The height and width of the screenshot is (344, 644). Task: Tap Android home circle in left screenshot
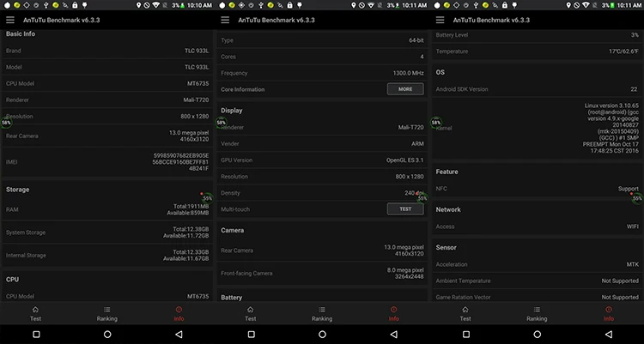click(107, 335)
